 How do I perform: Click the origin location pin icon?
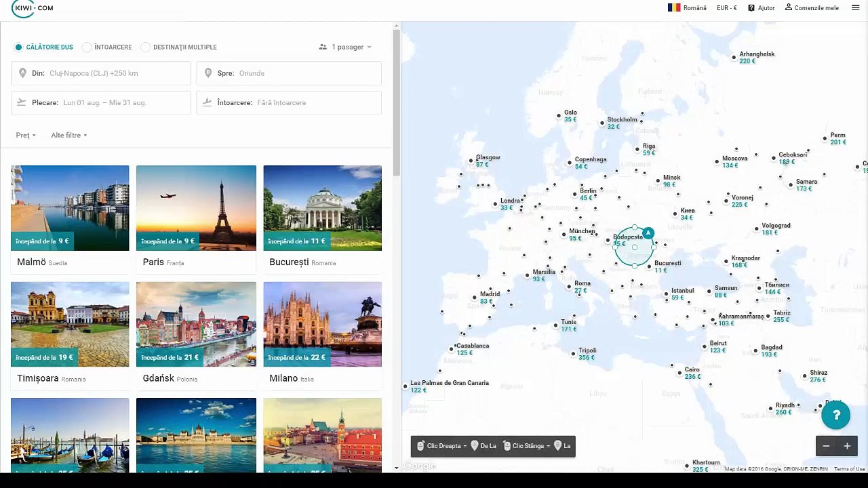pyautogui.click(x=22, y=73)
